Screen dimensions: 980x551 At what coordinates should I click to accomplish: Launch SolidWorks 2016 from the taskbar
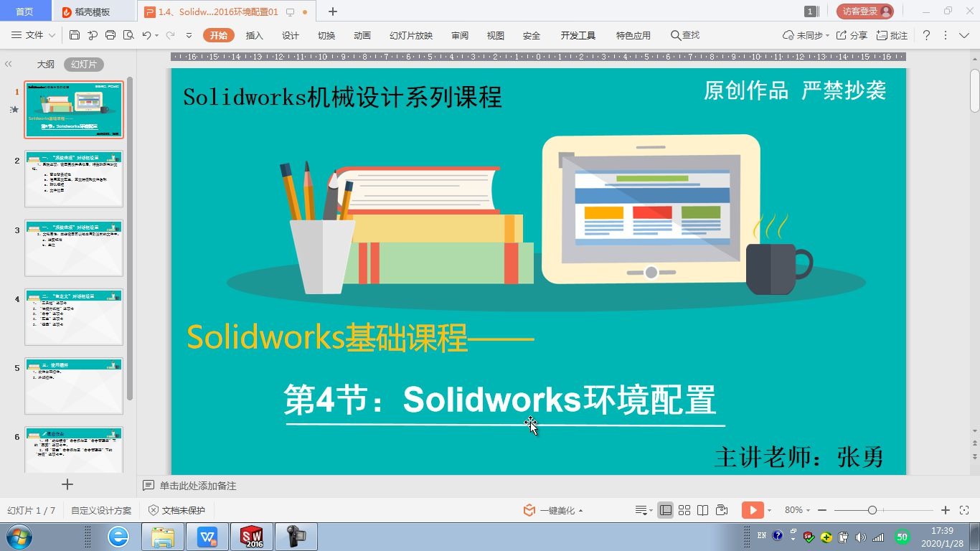point(253,536)
